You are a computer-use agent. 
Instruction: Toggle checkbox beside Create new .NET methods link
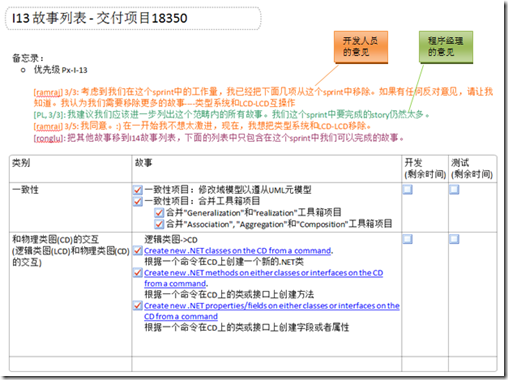click(x=138, y=273)
